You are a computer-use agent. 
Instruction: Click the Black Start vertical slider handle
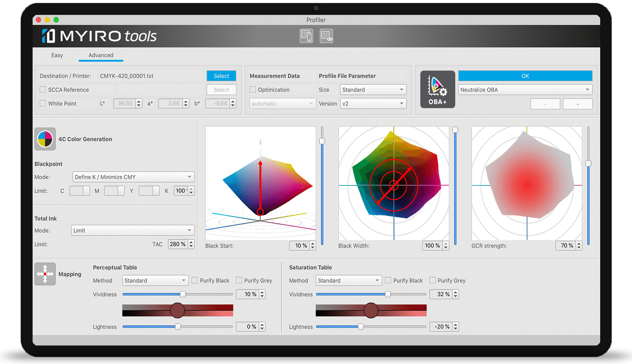(x=322, y=141)
